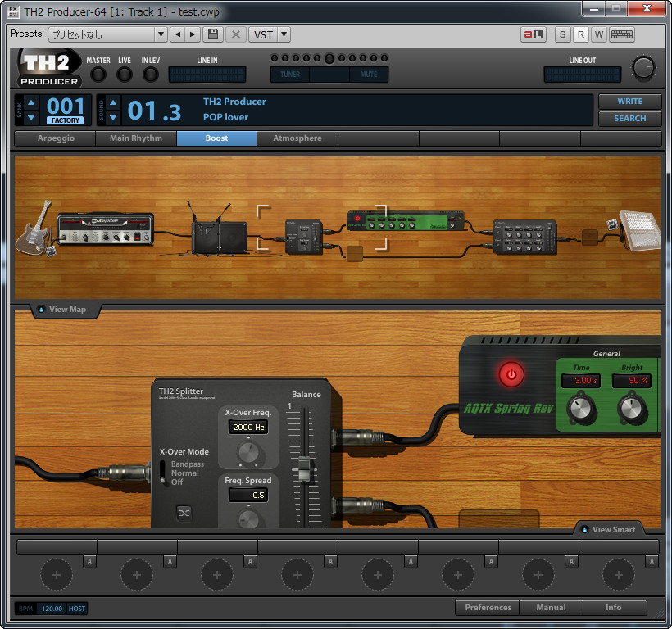
Task: Enable automation Write W button
Action: tap(599, 34)
